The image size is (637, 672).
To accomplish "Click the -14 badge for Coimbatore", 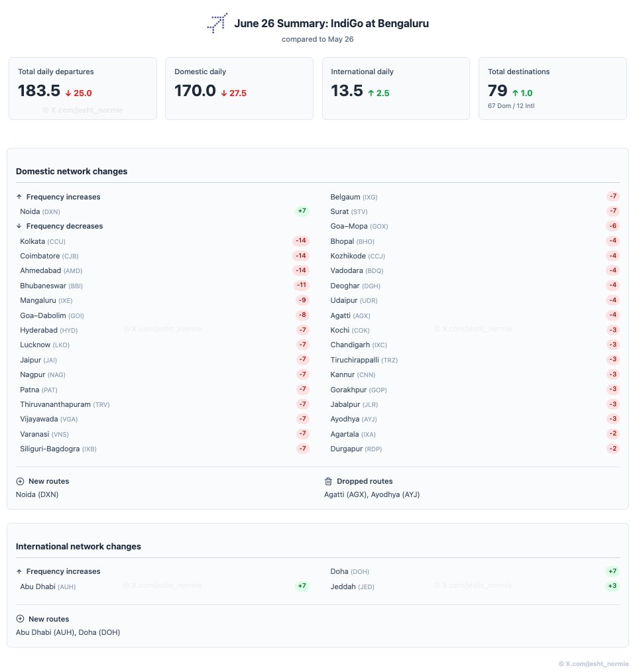I will (300, 256).
